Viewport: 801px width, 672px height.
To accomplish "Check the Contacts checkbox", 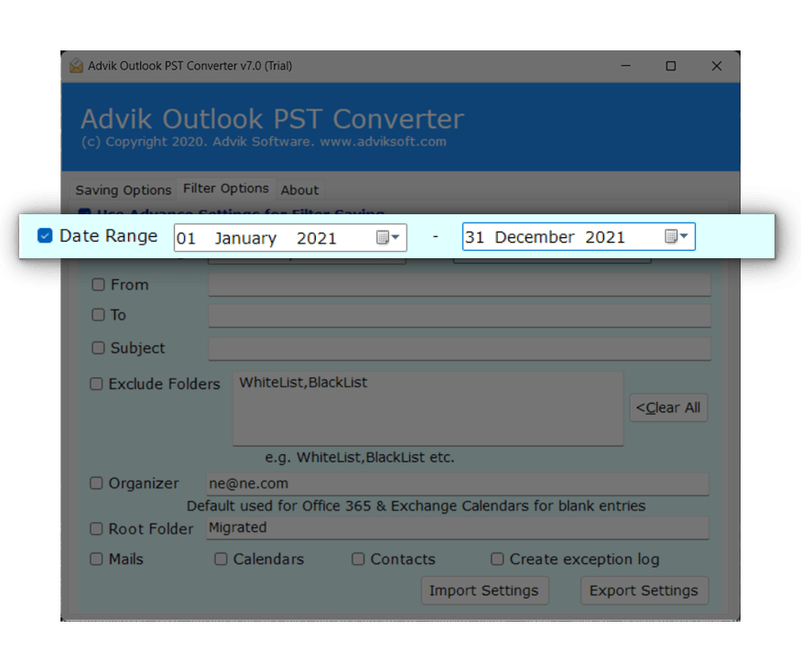I will [358, 559].
